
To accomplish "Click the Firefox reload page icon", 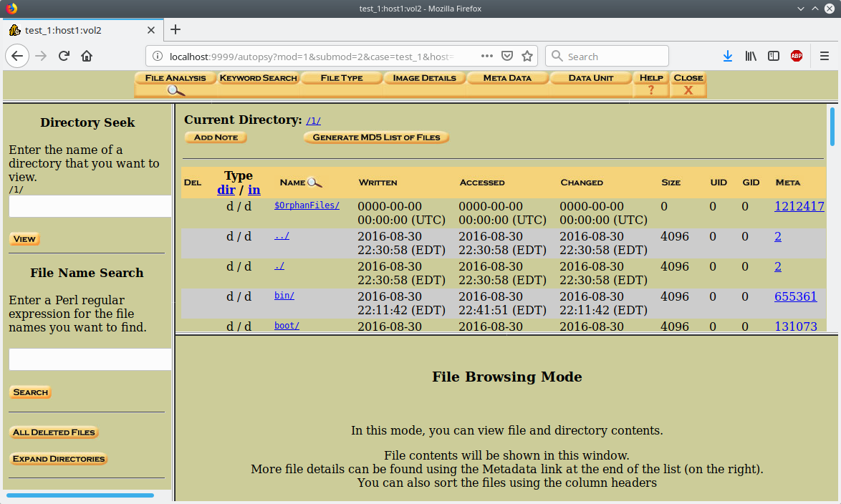I will pos(64,57).
